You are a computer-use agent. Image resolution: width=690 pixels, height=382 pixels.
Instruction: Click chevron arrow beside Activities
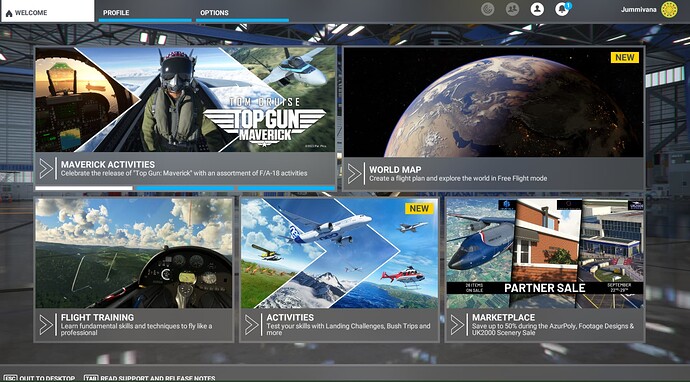252,325
